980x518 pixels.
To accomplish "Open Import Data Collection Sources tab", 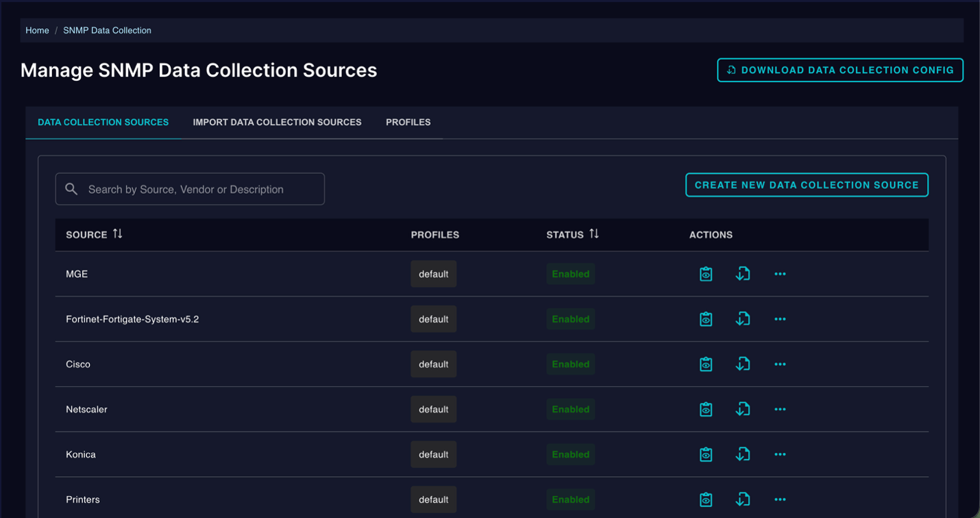I will tap(278, 123).
